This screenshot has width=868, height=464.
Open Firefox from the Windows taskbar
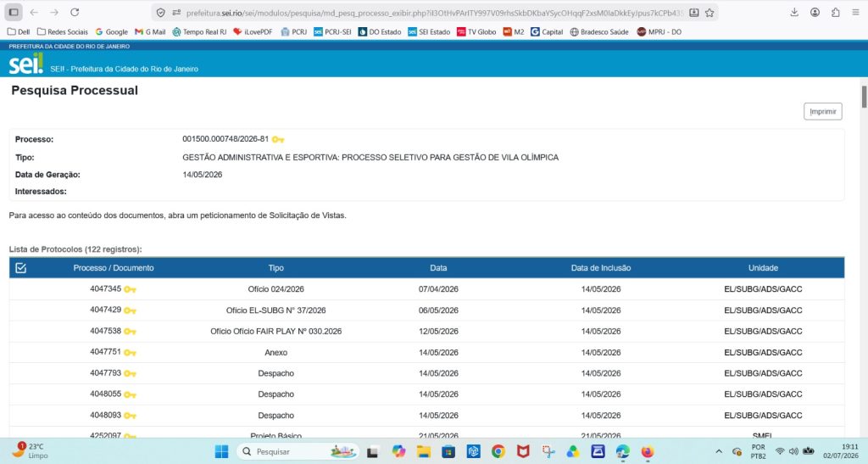647,452
